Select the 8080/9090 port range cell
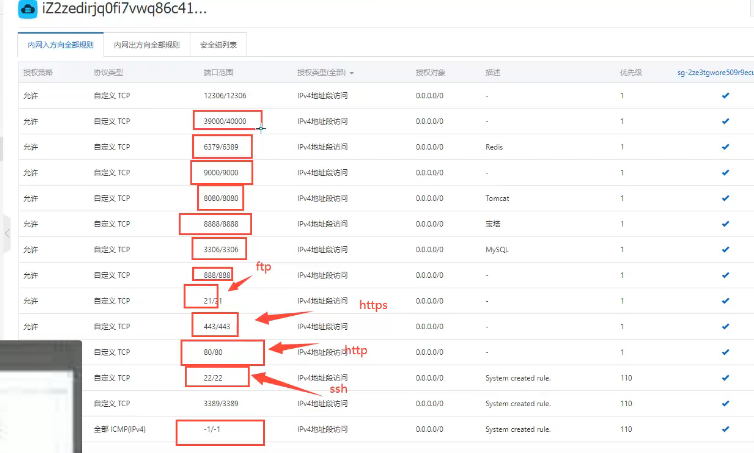The image size is (754, 453). (221, 198)
